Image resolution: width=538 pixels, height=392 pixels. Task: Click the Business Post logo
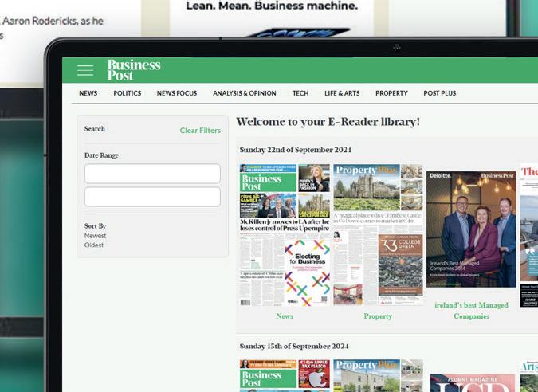[x=134, y=69]
